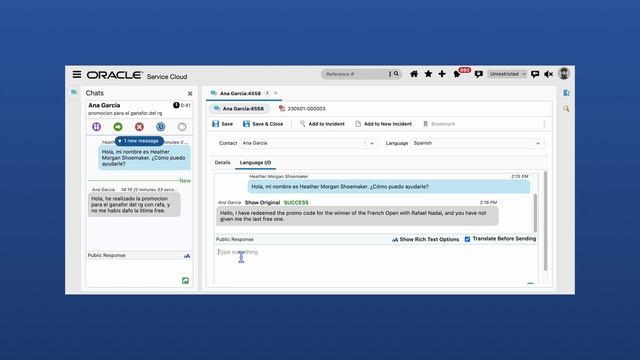
Task: Click the green arrow transfer chat icon
Action: [118, 127]
